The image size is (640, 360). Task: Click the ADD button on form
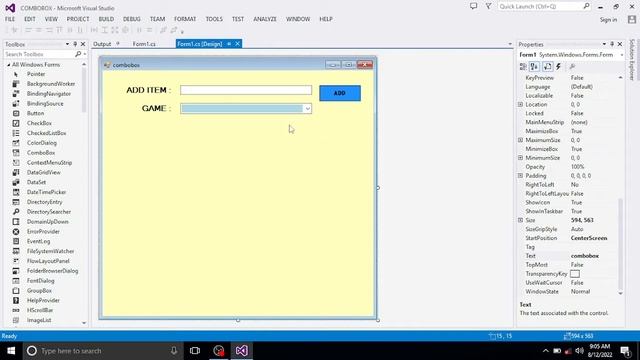[x=340, y=93]
